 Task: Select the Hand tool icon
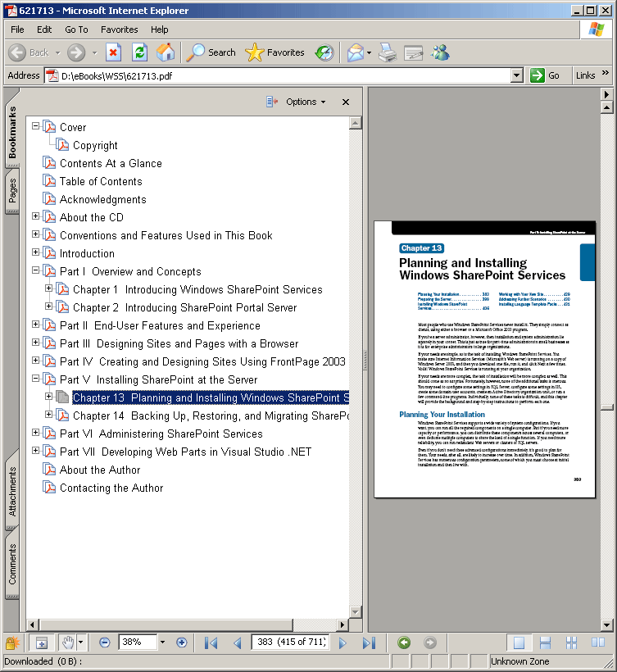pyautogui.click(x=68, y=642)
